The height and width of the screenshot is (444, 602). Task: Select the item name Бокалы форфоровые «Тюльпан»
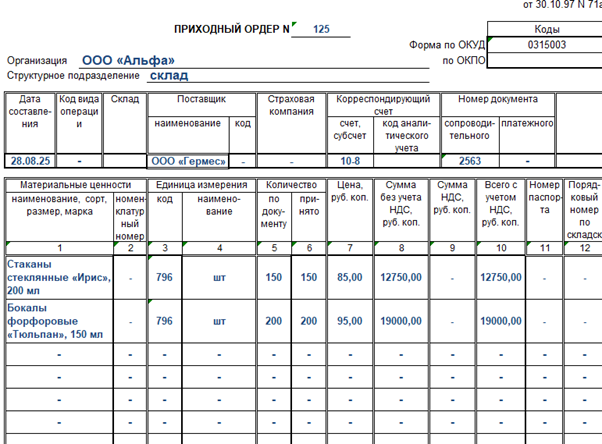(x=55, y=321)
